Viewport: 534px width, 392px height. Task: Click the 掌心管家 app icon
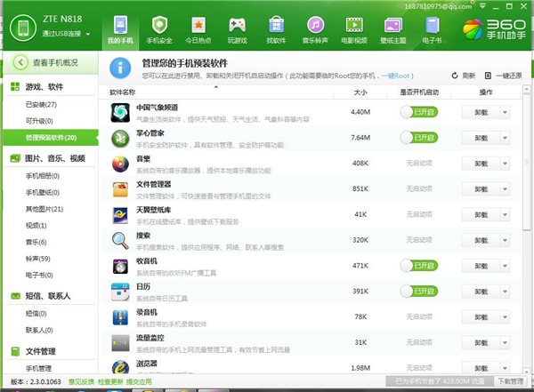120,138
